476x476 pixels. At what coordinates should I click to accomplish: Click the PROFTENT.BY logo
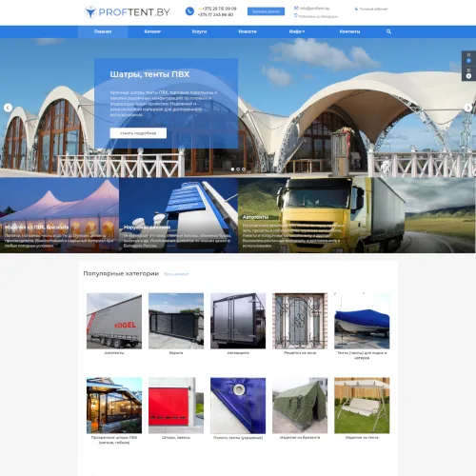tap(128, 12)
